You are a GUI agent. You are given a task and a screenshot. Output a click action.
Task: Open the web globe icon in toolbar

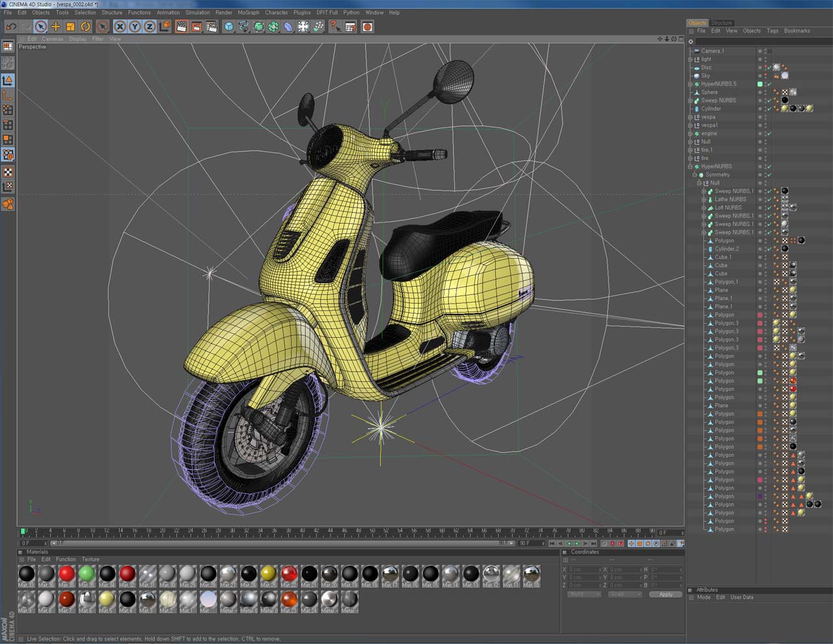368,27
